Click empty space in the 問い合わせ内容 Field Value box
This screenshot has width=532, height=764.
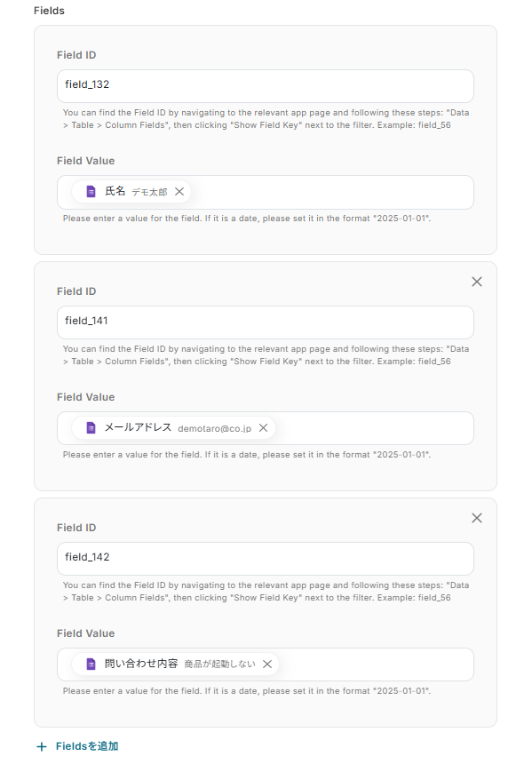(376, 665)
